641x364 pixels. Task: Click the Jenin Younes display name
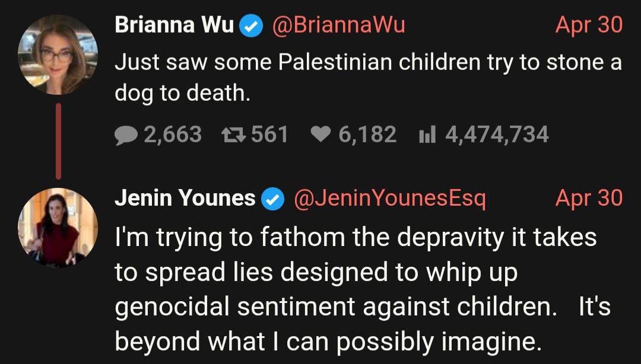[x=185, y=198]
